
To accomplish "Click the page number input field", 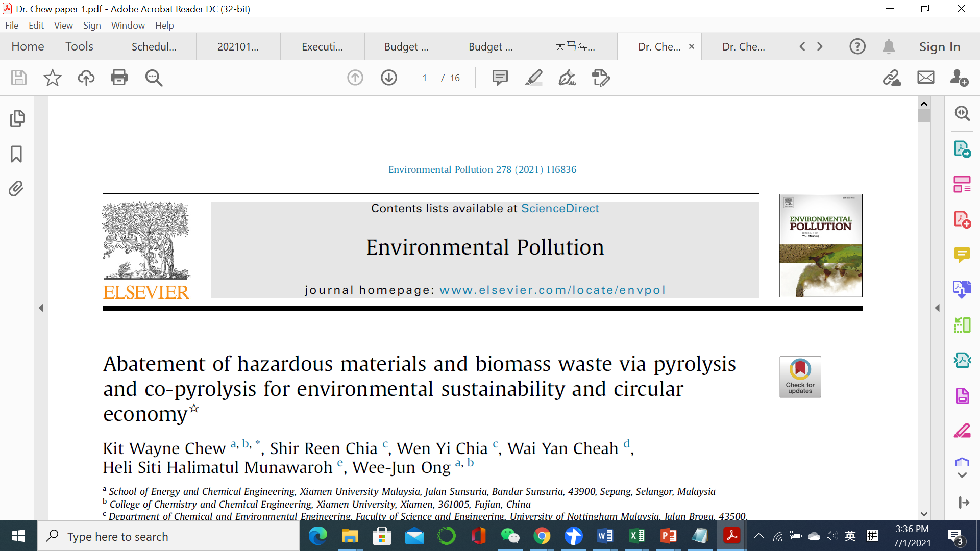I will click(425, 78).
